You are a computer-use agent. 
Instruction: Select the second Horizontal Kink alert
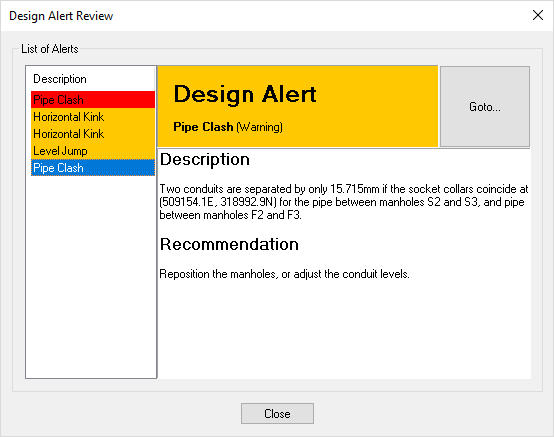pos(93,134)
